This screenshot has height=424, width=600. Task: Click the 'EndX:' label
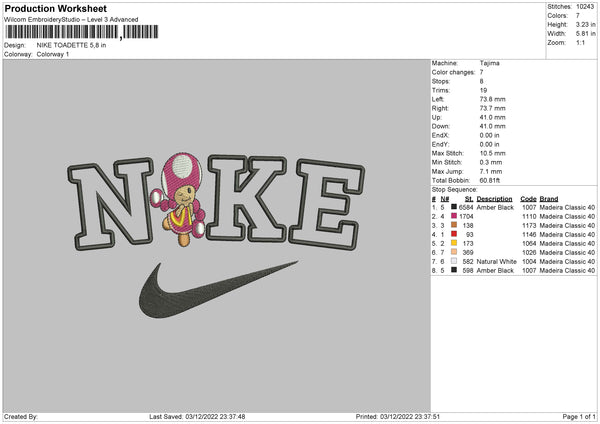[x=440, y=135]
